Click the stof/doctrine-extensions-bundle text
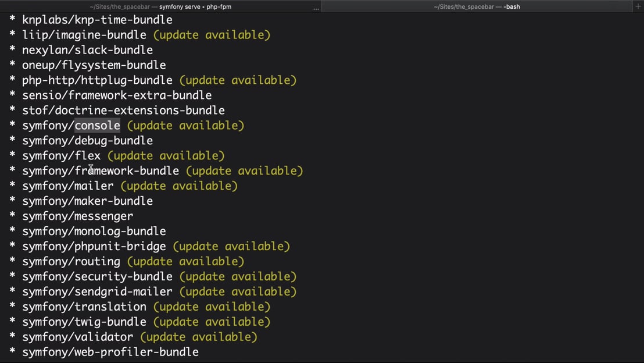The width and height of the screenshot is (644, 363). (123, 111)
